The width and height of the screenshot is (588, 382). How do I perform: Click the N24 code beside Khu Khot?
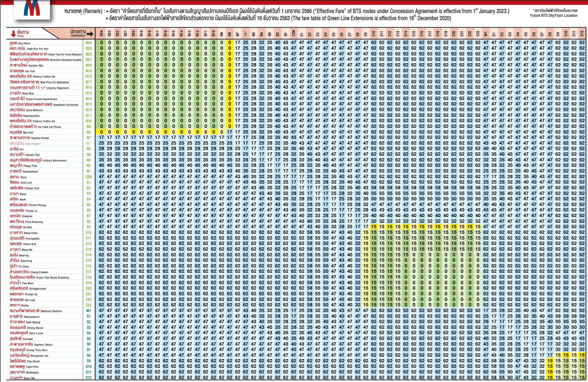[x=88, y=43]
